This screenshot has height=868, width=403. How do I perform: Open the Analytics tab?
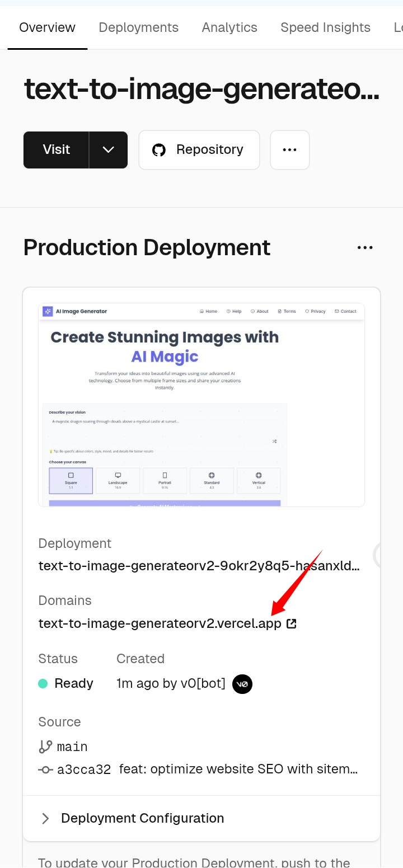tap(229, 27)
